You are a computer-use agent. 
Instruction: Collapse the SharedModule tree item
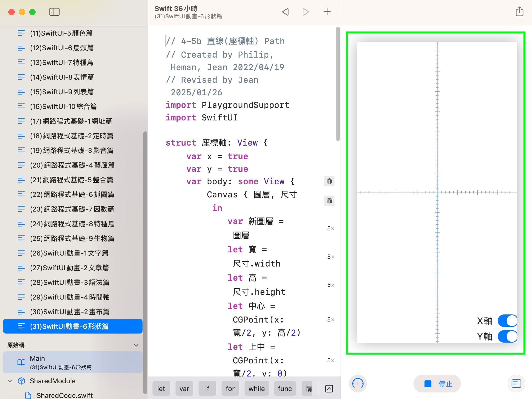point(10,381)
